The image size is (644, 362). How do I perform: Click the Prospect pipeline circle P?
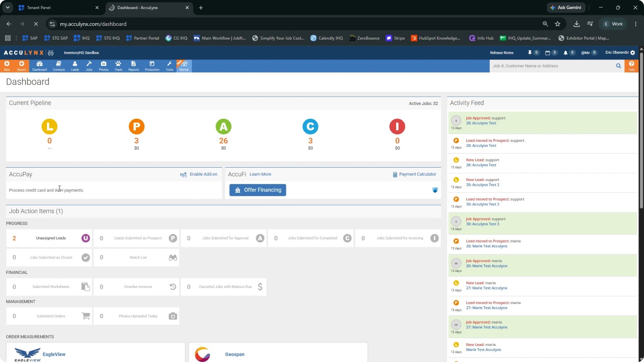[136, 127]
